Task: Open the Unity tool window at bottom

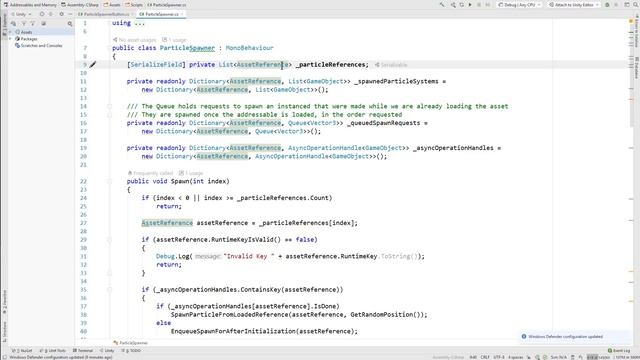Action: click(x=107, y=351)
